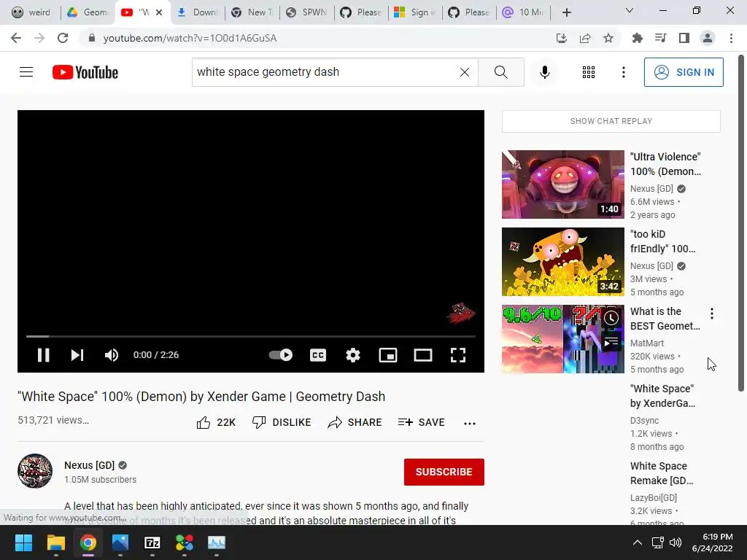Viewport: 747px width, 560px height.
Task: Open Windows Start menu
Action: [x=23, y=542]
